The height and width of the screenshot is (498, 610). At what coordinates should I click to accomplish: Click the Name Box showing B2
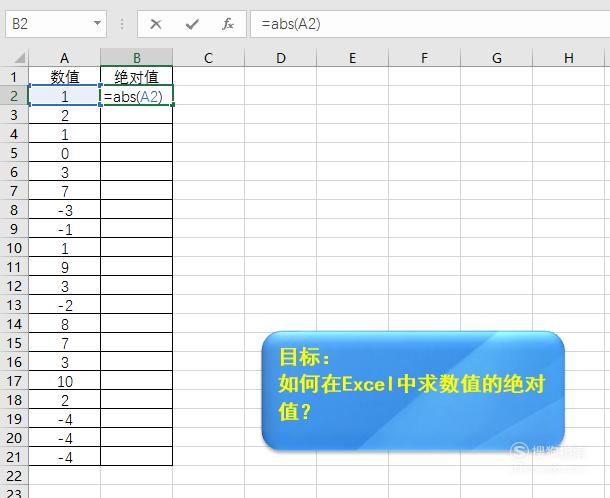(56, 24)
